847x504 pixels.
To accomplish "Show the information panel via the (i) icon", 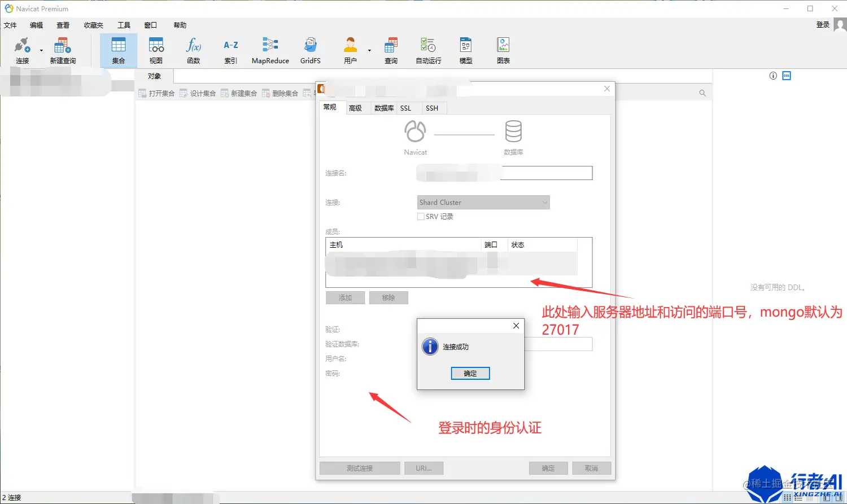I will click(x=773, y=76).
